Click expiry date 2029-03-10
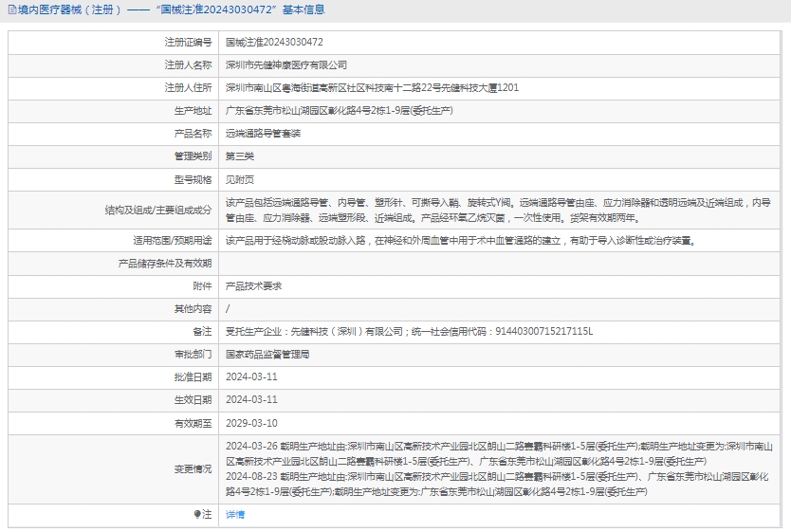The image size is (791, 532). (251, 423)
